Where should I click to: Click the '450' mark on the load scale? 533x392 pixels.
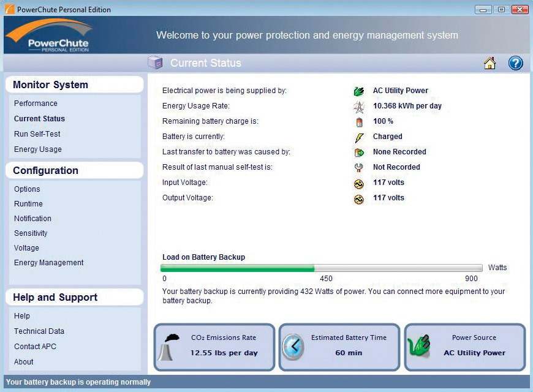pos(326,279)
